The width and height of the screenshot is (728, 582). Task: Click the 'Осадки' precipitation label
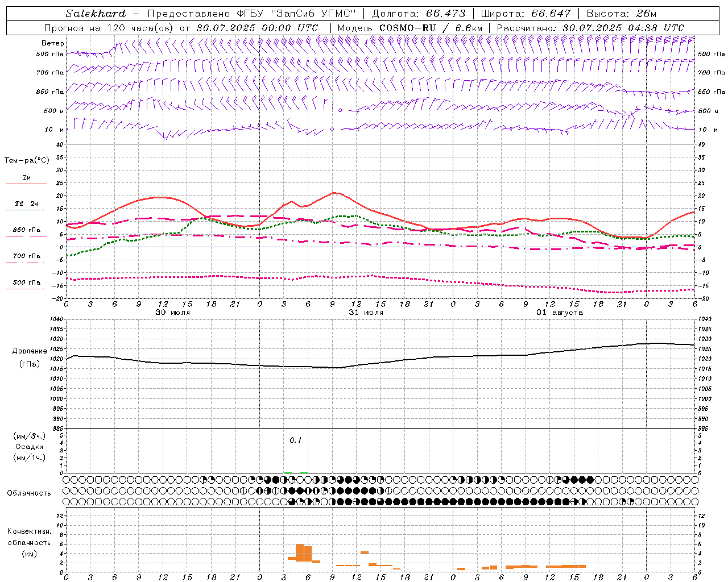click(x=30, y=447)
